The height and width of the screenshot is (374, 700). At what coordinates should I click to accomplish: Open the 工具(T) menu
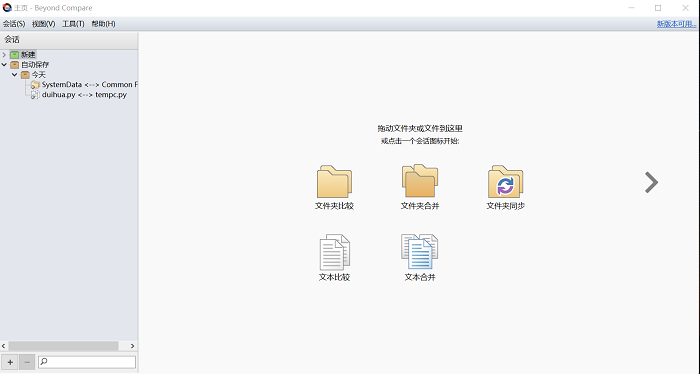pos(73,24)
